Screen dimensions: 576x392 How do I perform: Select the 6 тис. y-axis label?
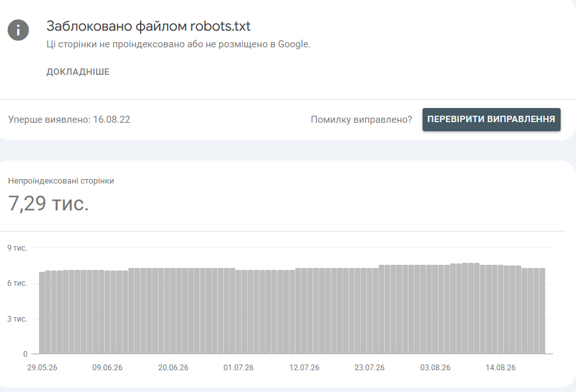17,283
